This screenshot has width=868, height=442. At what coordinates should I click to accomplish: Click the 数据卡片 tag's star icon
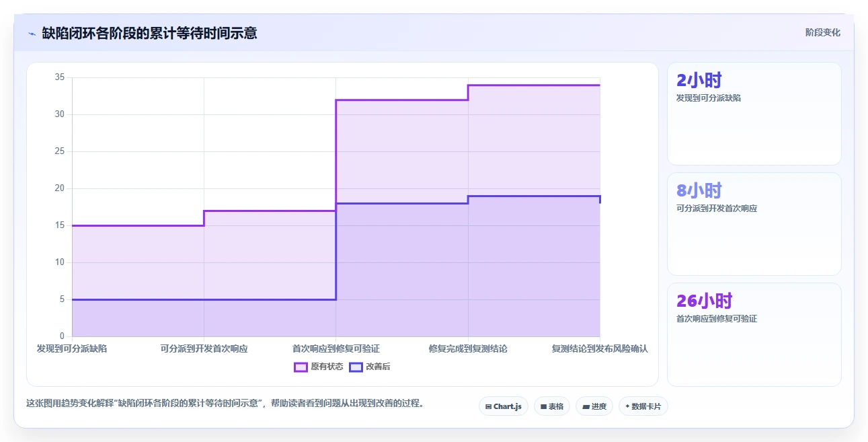627,406
